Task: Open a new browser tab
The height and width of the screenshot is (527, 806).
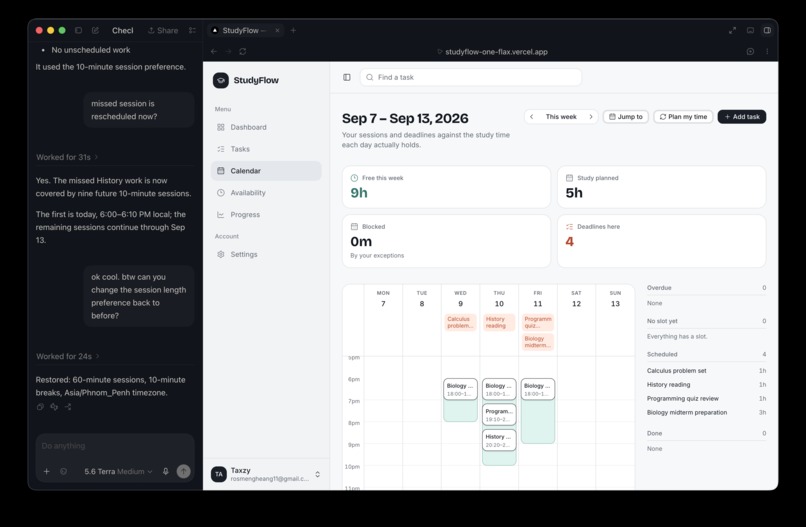Action: (x=293, y=30)
